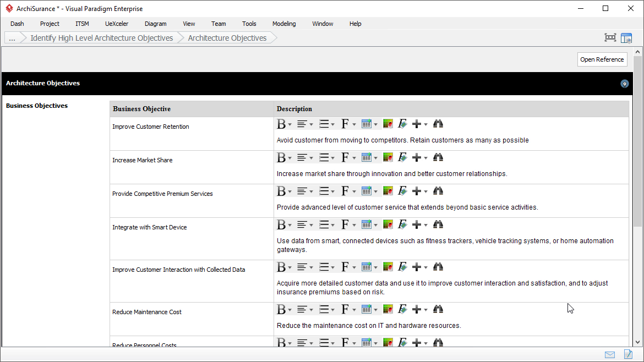Open the ITSM menu
Viewport: 644px width, 362px height.
(82, 24)
